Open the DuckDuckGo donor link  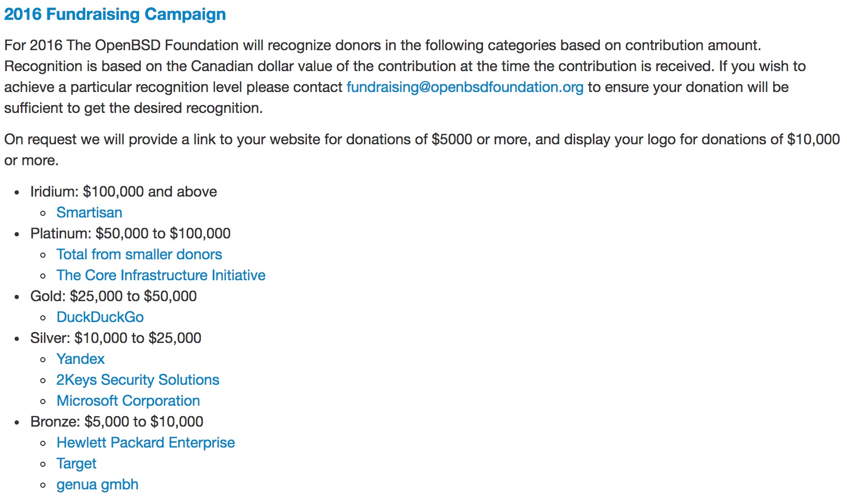pyautogui.click(x=100, y=317)
